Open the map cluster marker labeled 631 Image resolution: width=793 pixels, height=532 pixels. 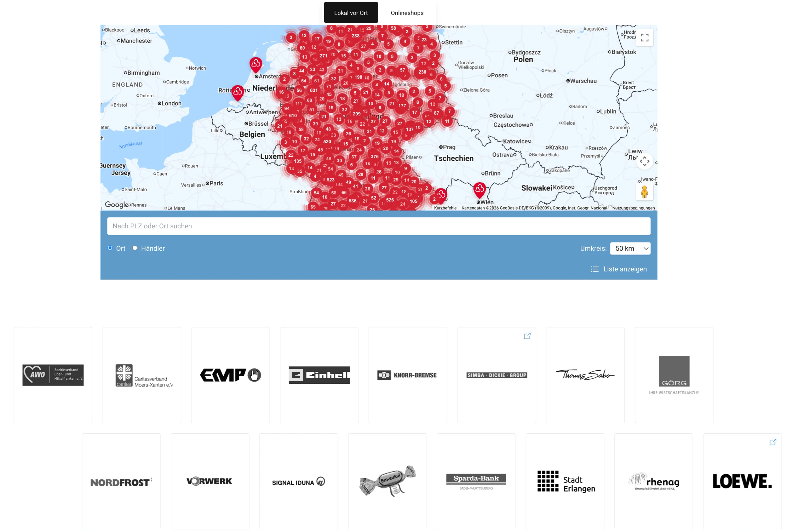[x=313, y=90]
